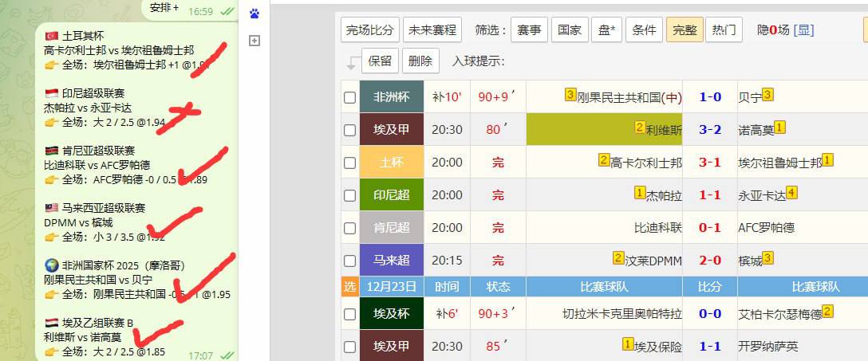Viewport: 868px width, 361px height.
Task: Click the gray arrow icon beside 保留
Action: tap(353, 63)
